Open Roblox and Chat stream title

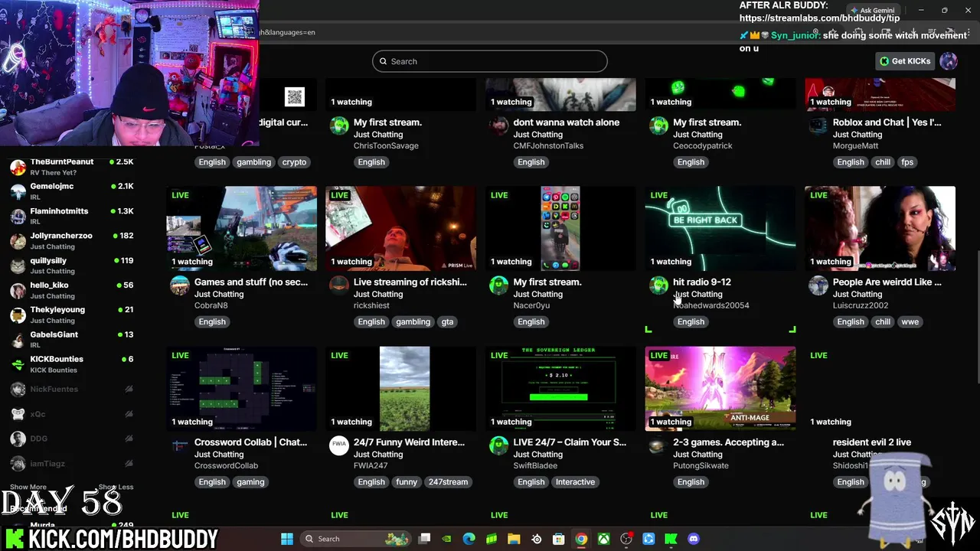pos(887,122)
